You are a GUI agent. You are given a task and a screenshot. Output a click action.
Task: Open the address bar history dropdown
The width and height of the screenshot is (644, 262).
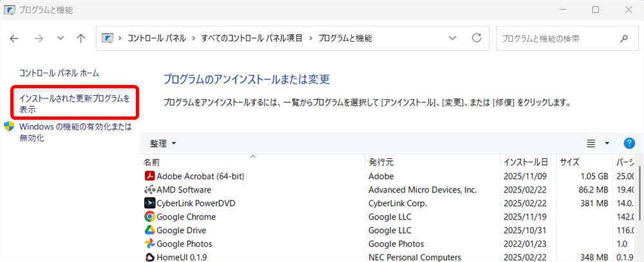point(452,38)
